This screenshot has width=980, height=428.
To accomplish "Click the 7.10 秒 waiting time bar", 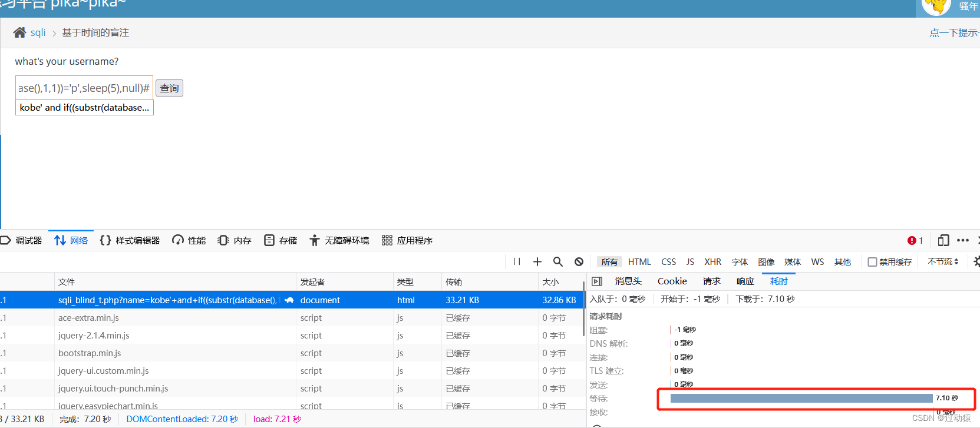I will (x=801, y=399).
